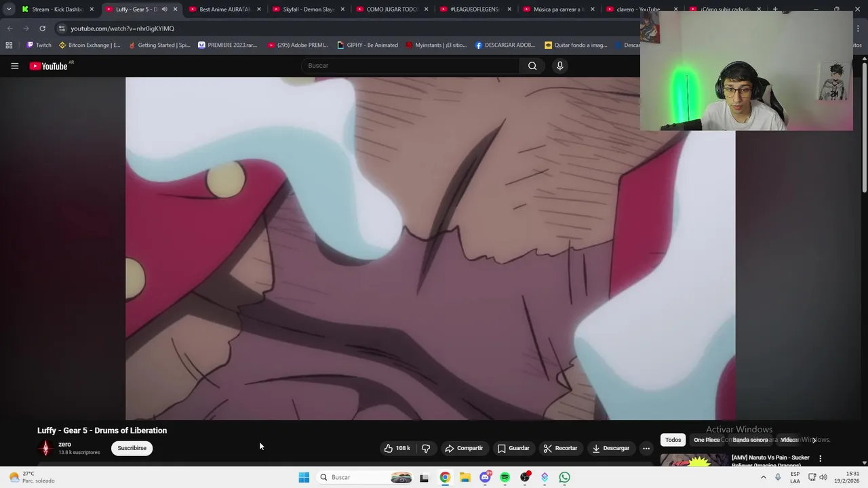Click the taskbar Buscar search box
The width and height of the screenshot is (868, 488).
(366, 477)
